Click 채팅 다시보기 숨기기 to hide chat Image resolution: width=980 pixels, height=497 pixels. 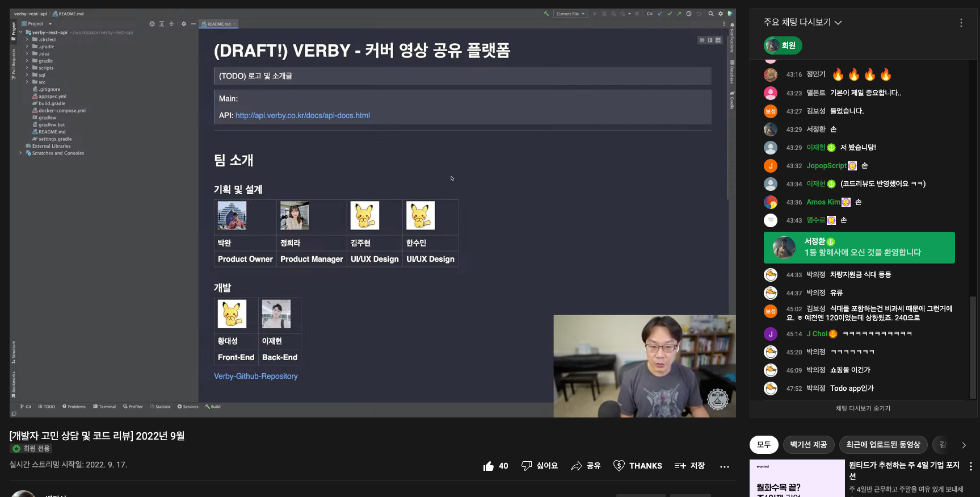863,408
